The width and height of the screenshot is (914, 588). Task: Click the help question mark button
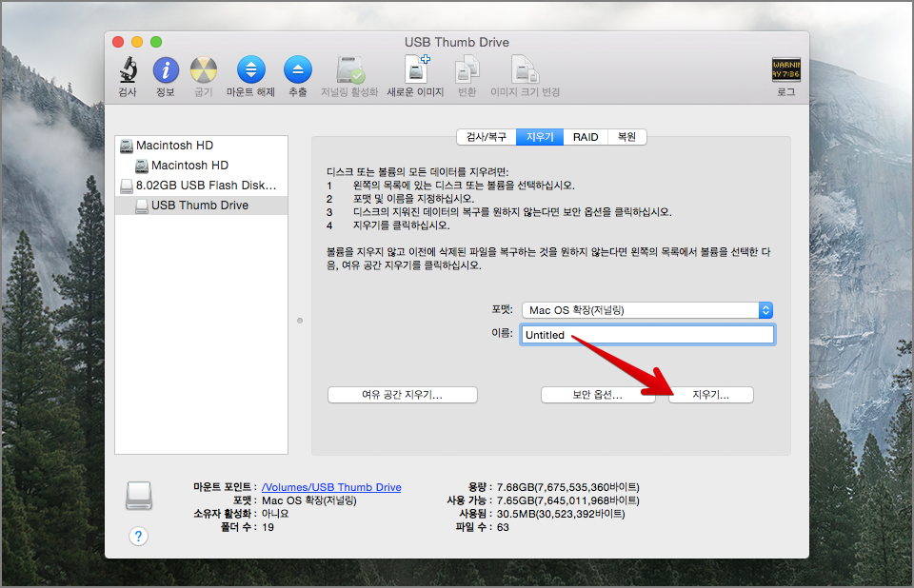[138, 536]
